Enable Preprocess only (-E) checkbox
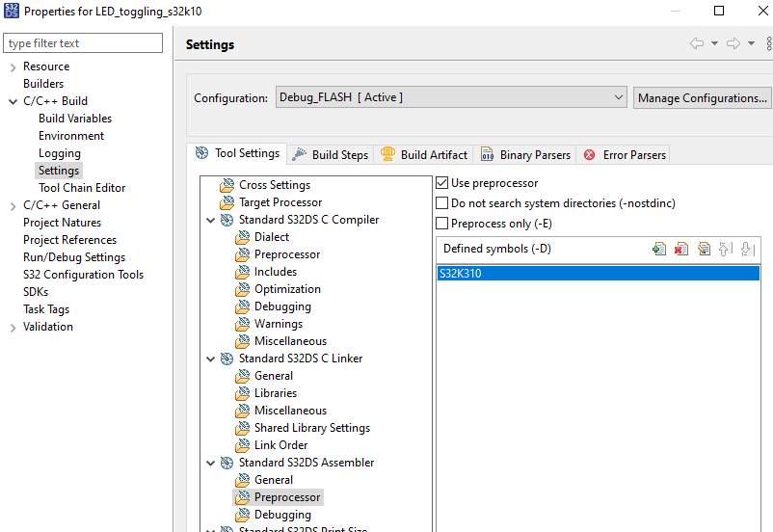The height and width of the screenshot is (532, 773). point(442,224)
